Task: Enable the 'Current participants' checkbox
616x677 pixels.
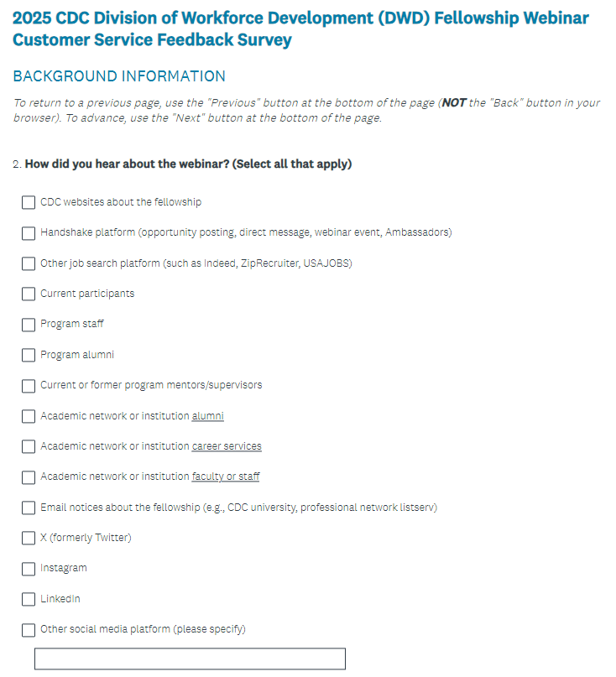Action: click(x=29, y=294)
